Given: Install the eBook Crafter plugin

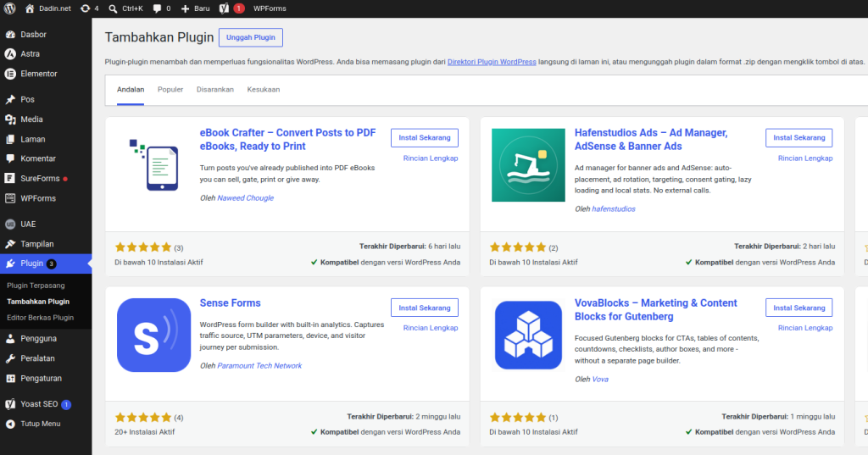Looking at the screenshot, I should (425, 138).
